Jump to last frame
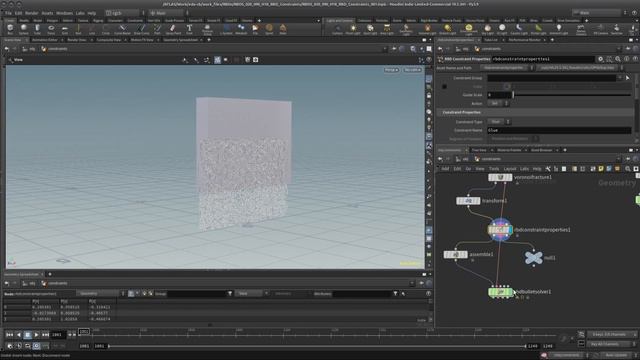 pyautogui.click(x=45, y=335)
